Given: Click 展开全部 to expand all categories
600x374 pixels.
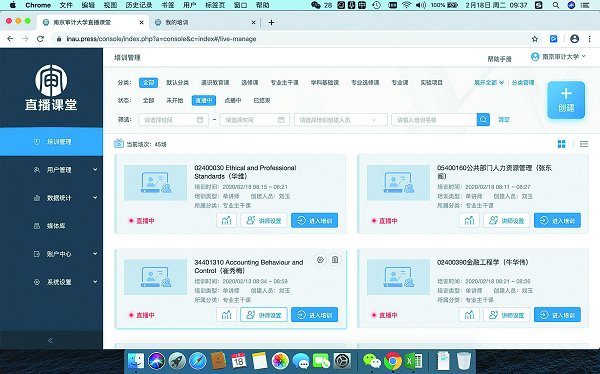Looking at the screenshot, I should click(489, 82).
